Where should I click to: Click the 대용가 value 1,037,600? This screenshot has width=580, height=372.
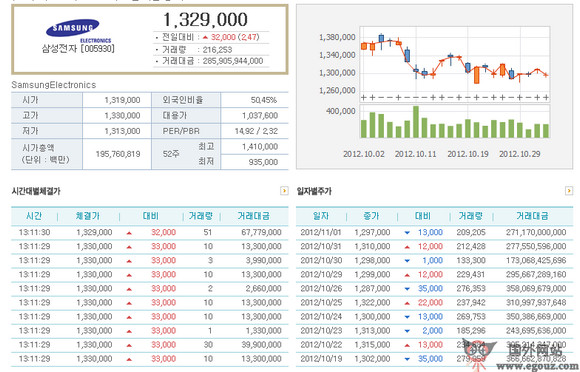[x=260, y=116]
